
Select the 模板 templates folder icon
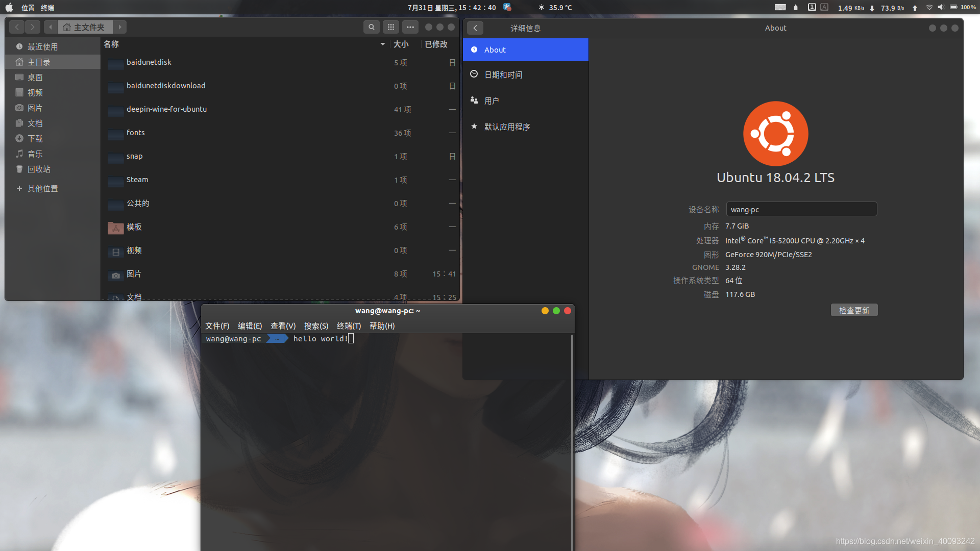[116, 228]
